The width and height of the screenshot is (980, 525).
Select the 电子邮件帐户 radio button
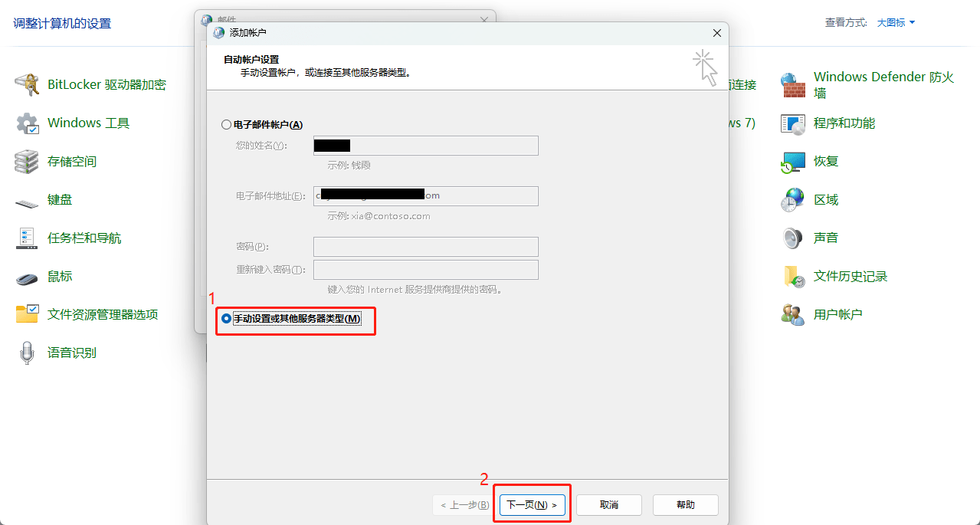pyautogui.click(x=226, y=125)
